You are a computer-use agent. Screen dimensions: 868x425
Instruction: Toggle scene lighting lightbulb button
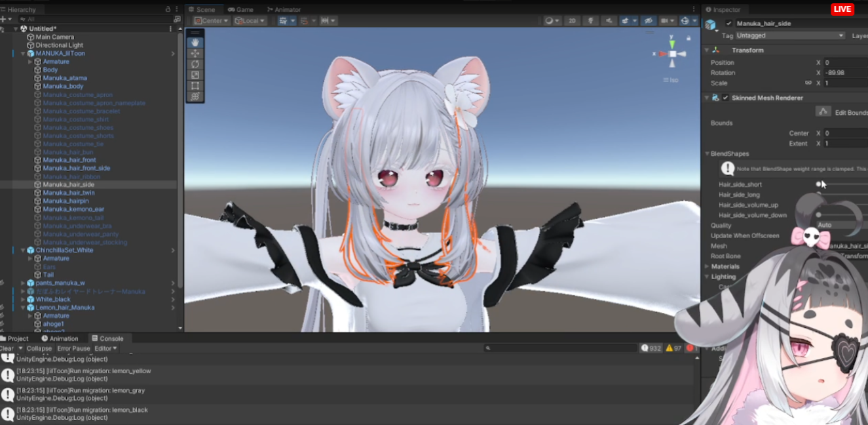[590, 21]
